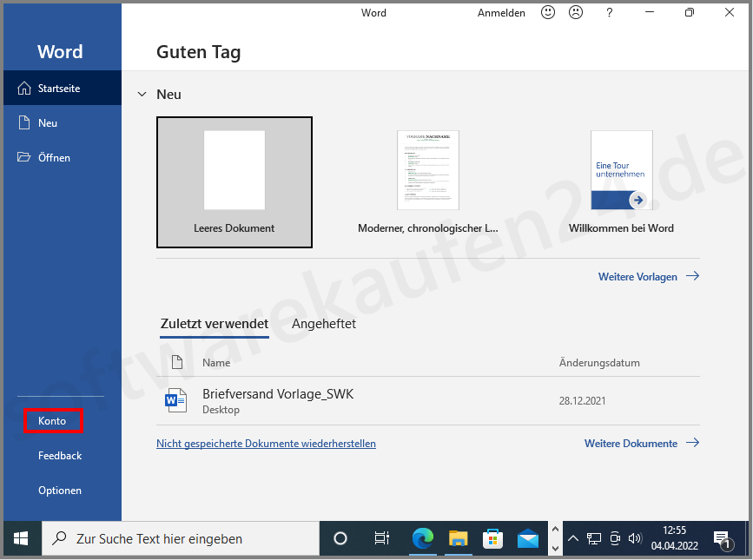Select the Leeres Dokument template

coord(234,182)
